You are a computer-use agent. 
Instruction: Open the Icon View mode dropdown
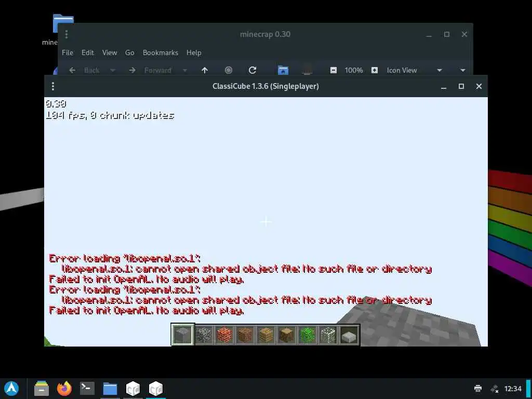(x=415, y=70)
